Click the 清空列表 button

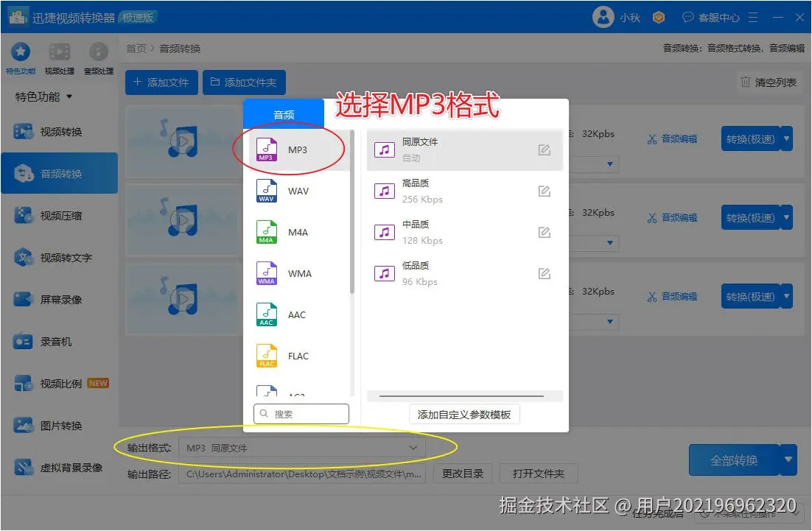point(769,82)
